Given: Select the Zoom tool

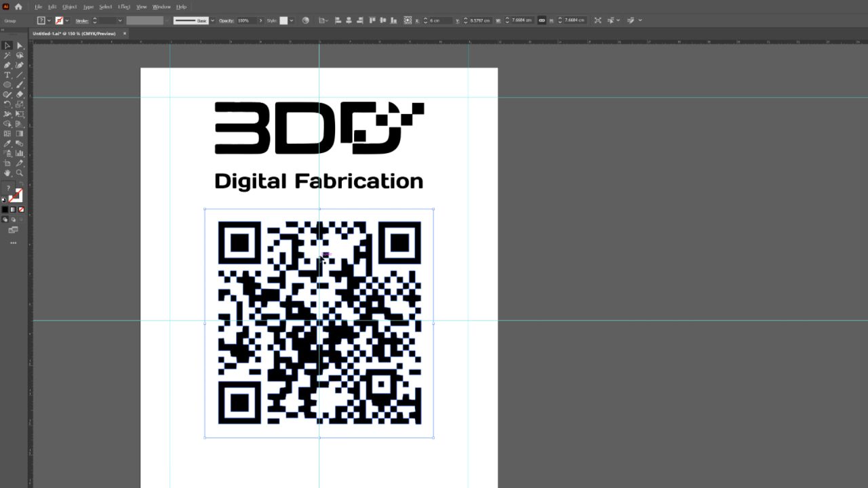Looking at the screenshot, I should coord(19,173).
